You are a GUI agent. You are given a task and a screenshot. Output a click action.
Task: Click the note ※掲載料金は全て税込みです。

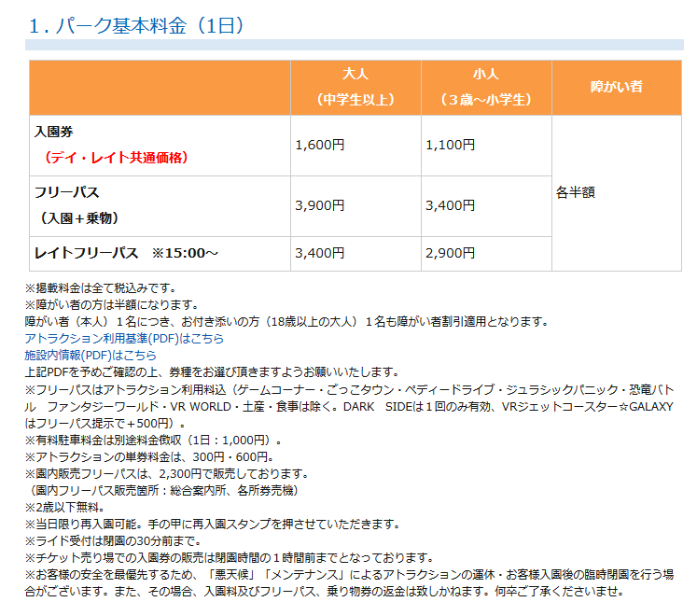click(x=103, y=288)
